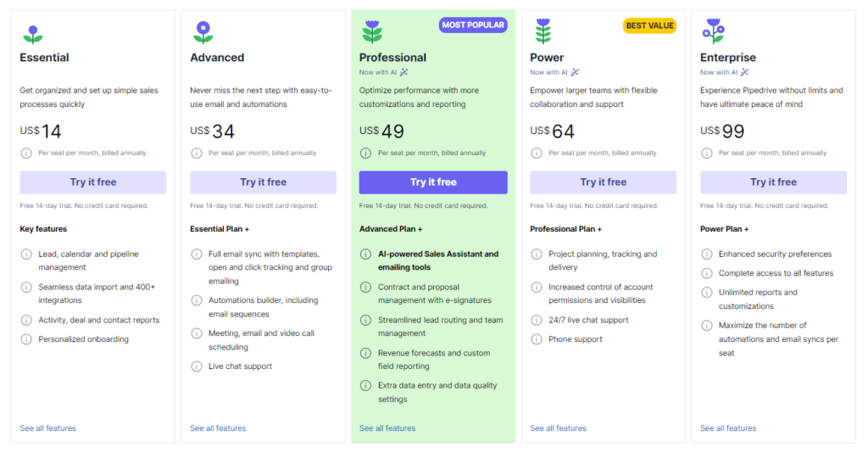The height and width of the screenshot is (464, 868).
Task: Click the Enterprise plan title
Action: [x=728, y=58]
